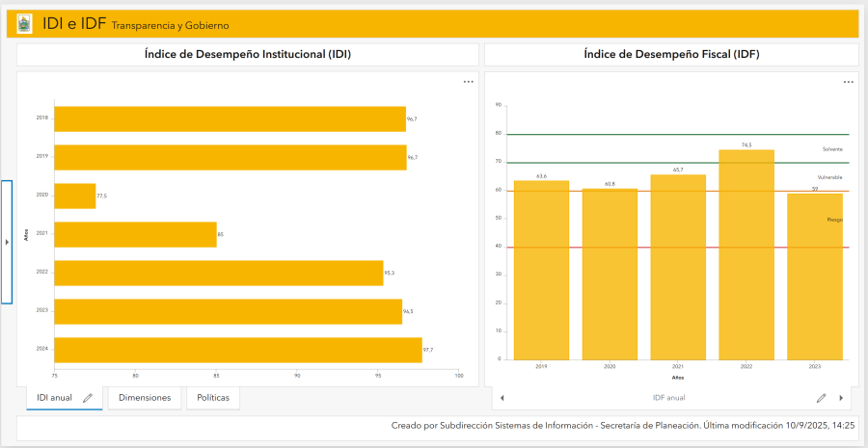868x448 pixels.
Task: Select the 2020 IDF column valued 60,8
Action: point(610,274)
